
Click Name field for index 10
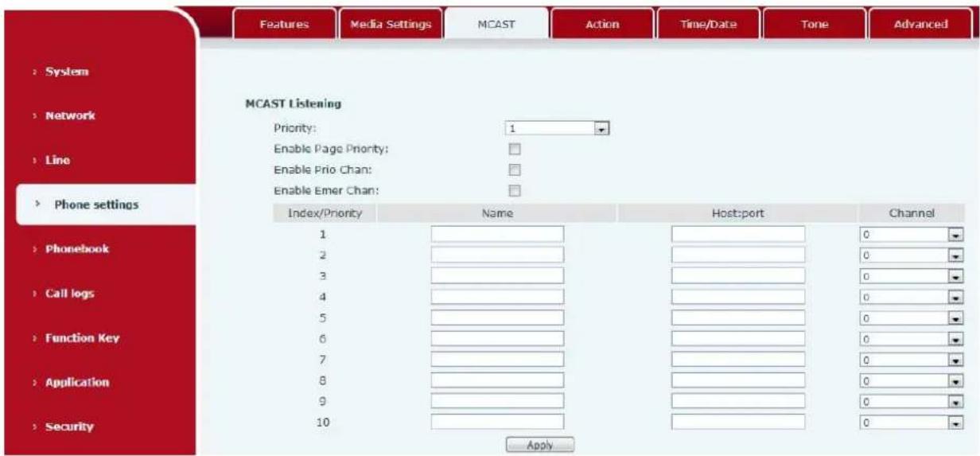497,421
